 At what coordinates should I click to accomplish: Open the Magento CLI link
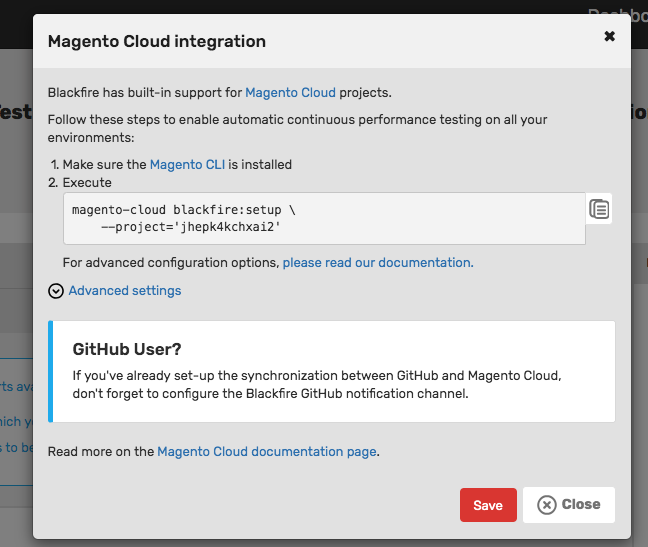pos(187,164)
